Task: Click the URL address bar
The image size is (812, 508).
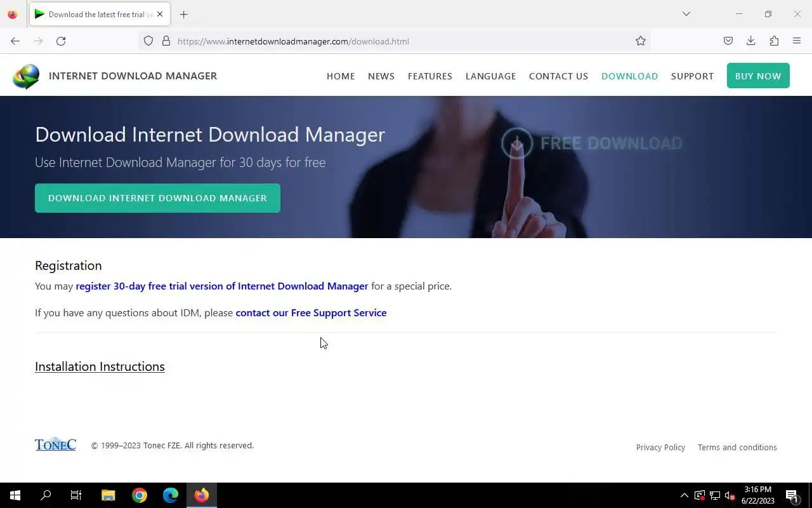Action: pos(393,41)
